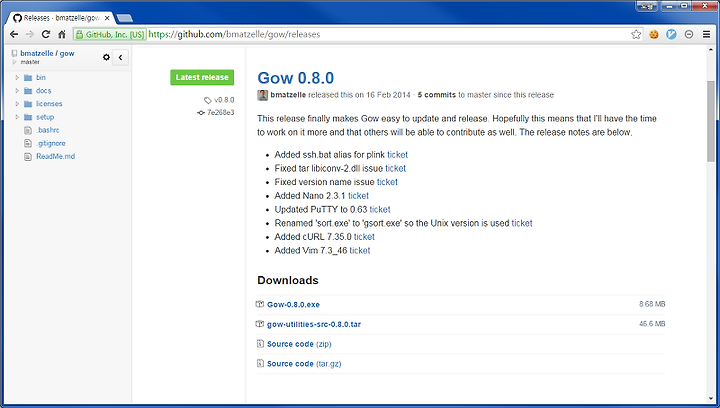This screenshot has width=720, height=408.
Task: Close the Releases browser tab
Action: pyautogui.click(x=107, y=18)
